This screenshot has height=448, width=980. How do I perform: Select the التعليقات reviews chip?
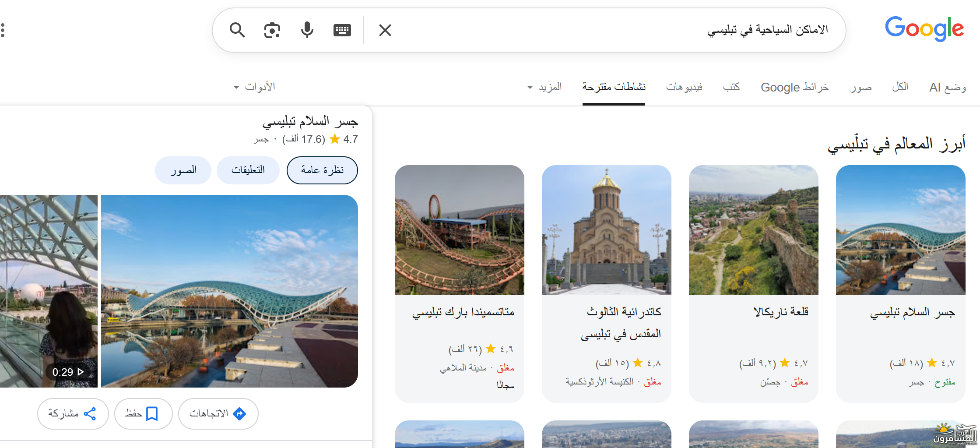(x=248, y=170)
